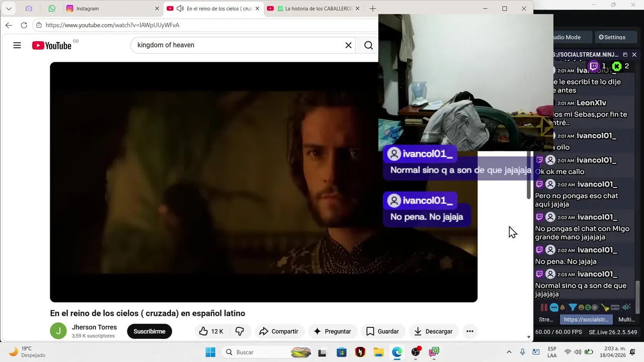Clear chat with the yellow broom icon
644x362 pixels.
pyautogui.click(x=605, y=307)
